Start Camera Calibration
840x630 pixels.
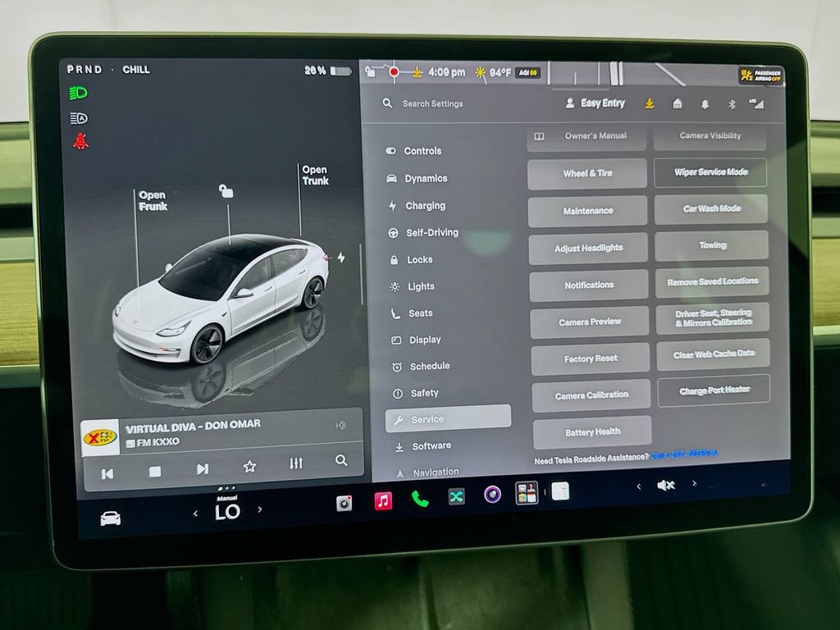point(591,396)
